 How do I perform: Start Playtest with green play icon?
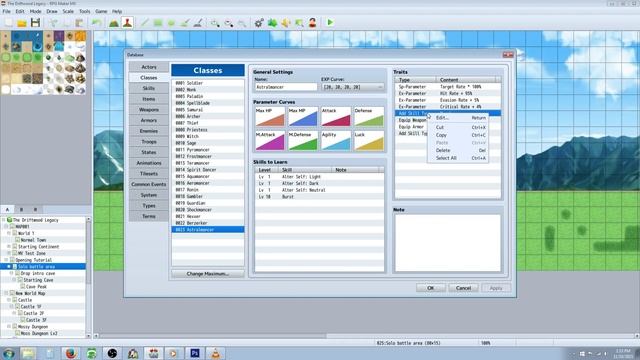(x=330, y=23)
